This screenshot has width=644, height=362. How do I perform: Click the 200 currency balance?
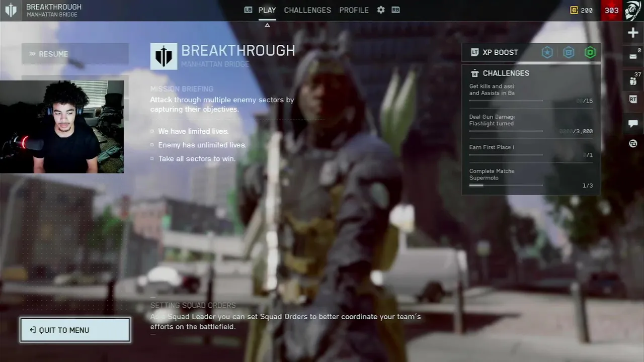coord(587,10)
